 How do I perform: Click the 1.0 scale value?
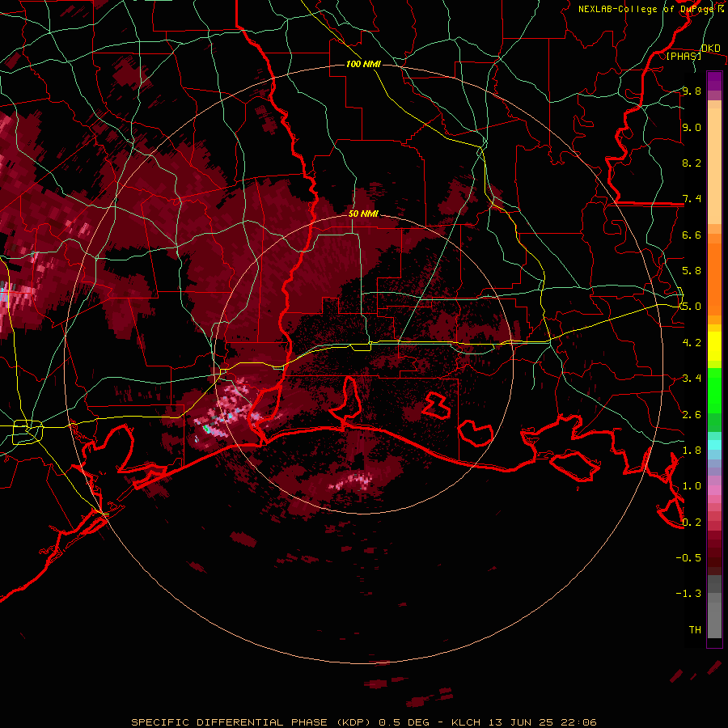(x=692, y=486)
